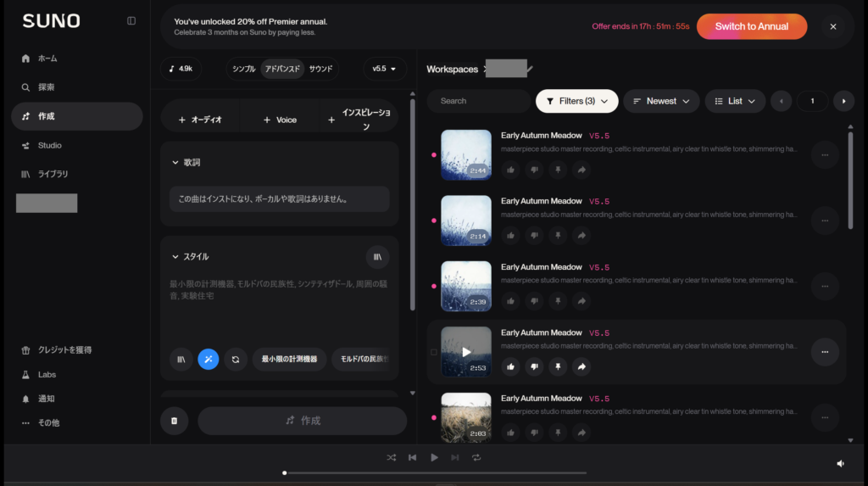Viewport: 868px width, 486px height.
Task: Toggle shuffle in the player bar
Action: click(392, 458)
